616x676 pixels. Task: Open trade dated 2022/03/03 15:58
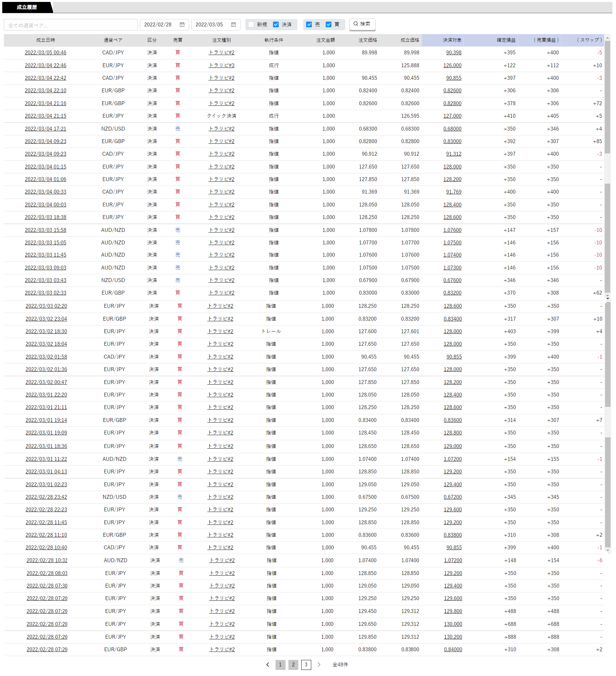[46, 230]
